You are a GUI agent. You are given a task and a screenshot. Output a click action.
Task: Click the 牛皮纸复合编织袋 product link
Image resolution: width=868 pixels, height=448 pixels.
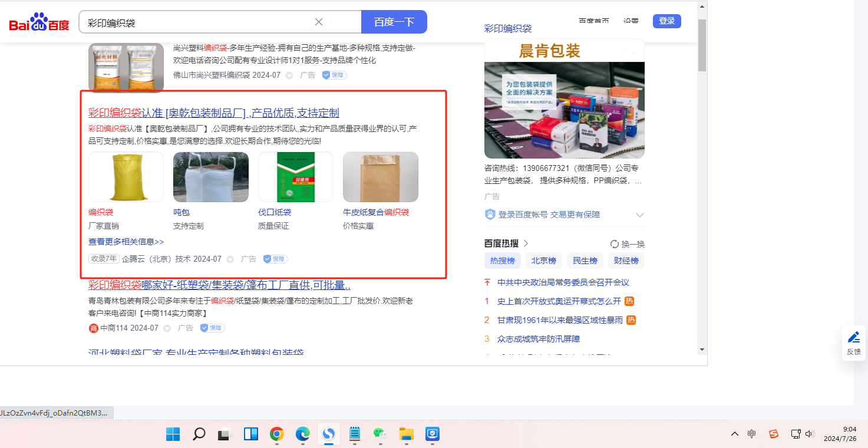(x=376, y=212)
